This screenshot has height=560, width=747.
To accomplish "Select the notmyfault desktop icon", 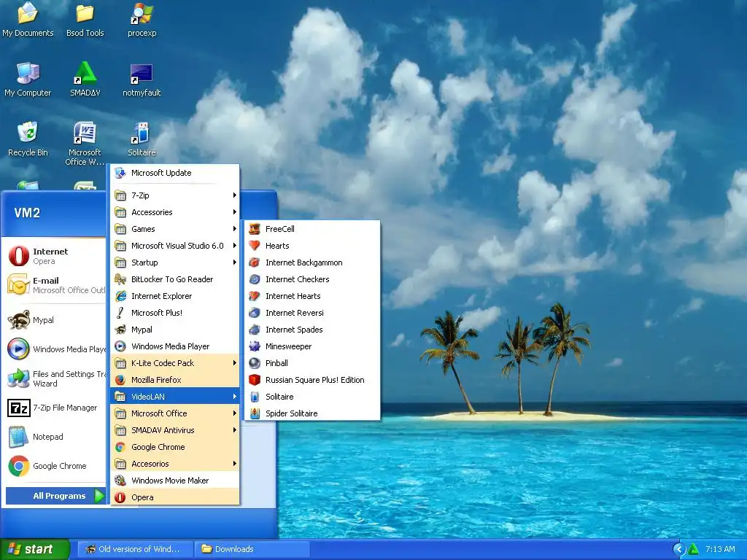I will click(x=142, y=80).
